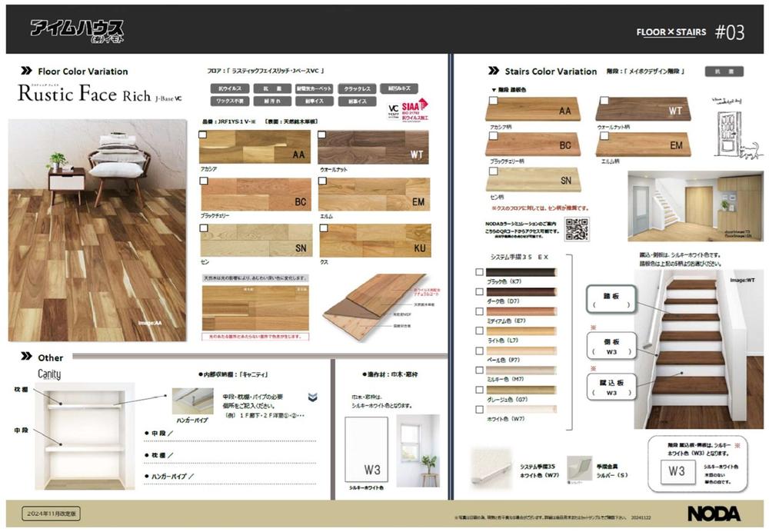Click the 2024年11月改定版 revision label

point(51,514)
